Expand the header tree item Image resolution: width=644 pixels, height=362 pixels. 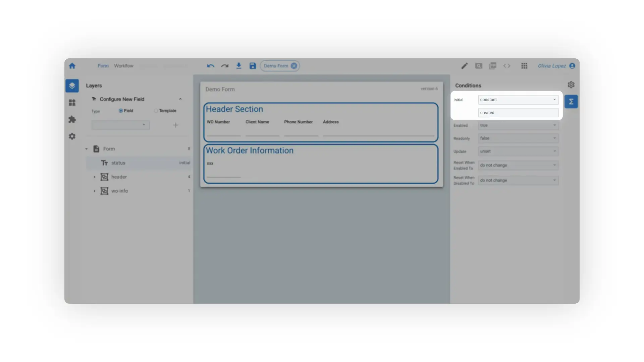pyautogui.click(x=94, y=177)
